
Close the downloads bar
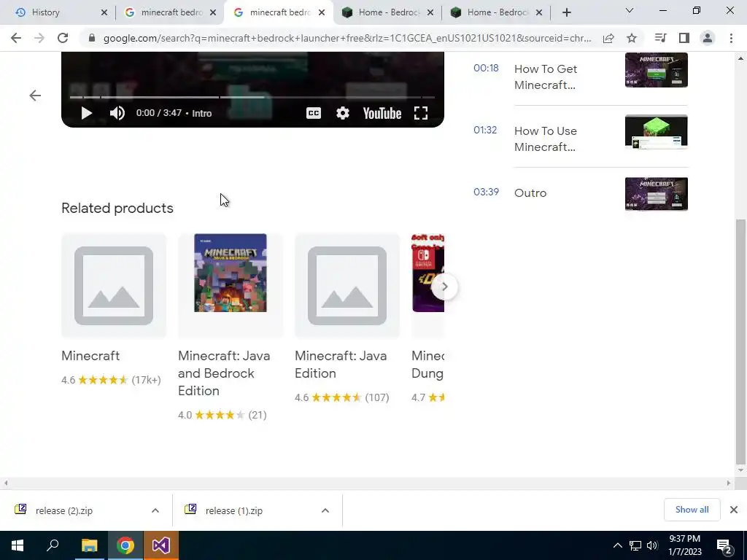point(734,510)
